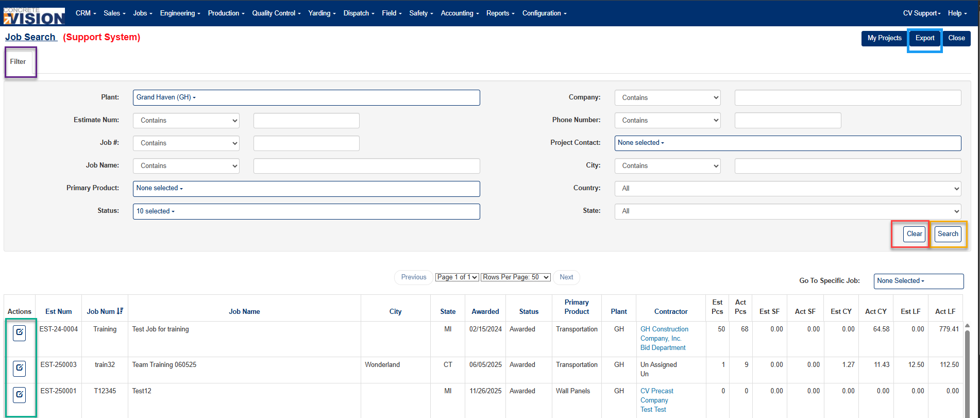Open the Quality Control menu

coord(276,13)
